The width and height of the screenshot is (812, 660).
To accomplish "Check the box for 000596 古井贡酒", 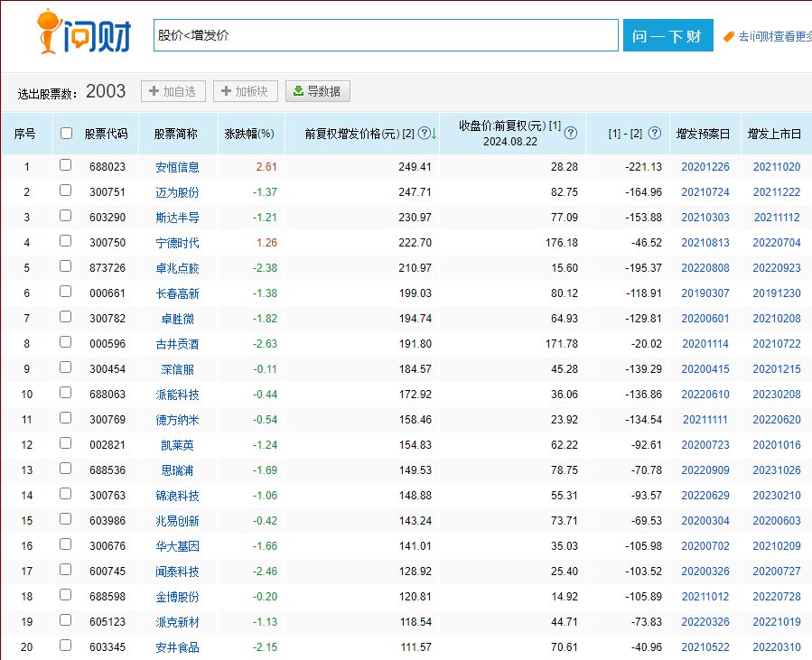I will click(65, 342).
